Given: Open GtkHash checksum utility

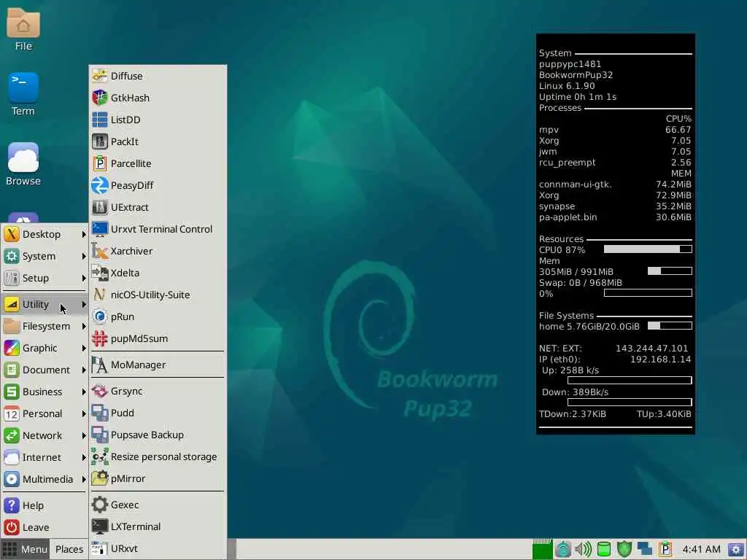Looking at the screenshot, I should pos(158,98).
